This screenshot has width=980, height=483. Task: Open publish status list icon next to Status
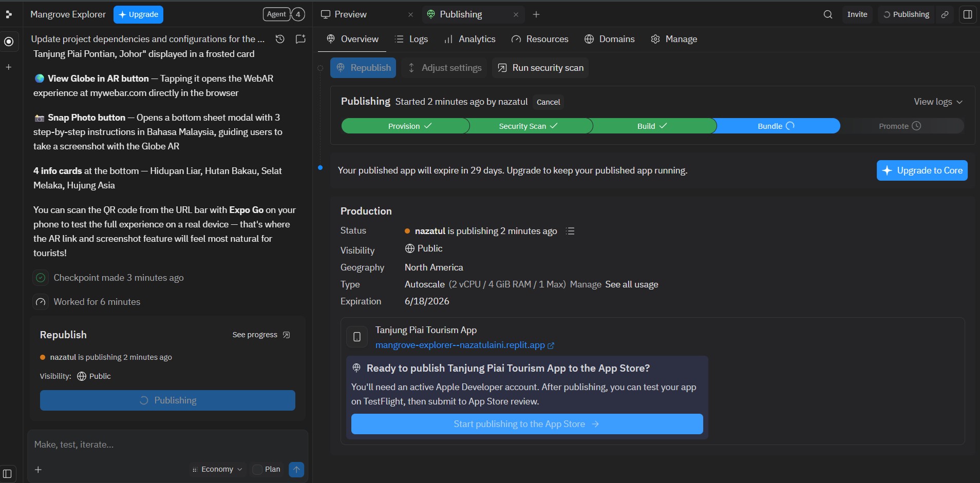pos(570,231)
